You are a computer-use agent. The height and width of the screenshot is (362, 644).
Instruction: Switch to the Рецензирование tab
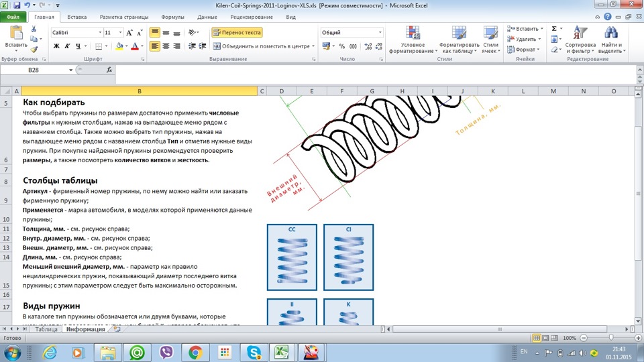tap(252, 17)
